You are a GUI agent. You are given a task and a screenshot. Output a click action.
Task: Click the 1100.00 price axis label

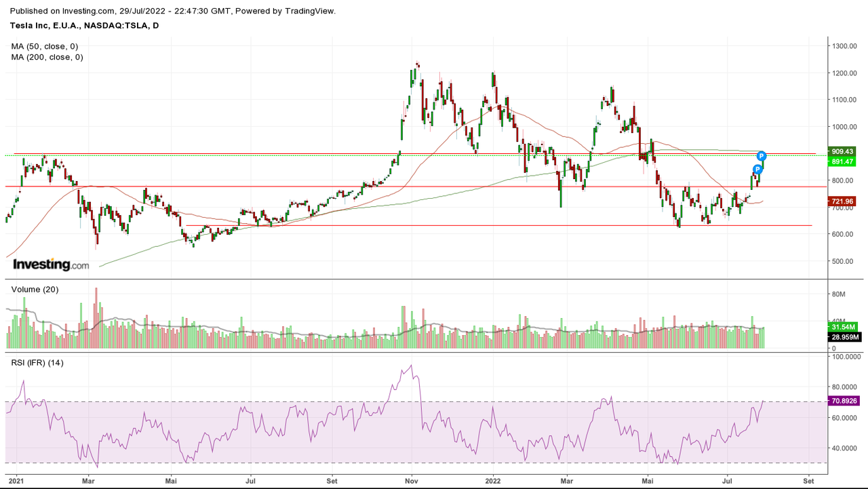click(845, 100)
